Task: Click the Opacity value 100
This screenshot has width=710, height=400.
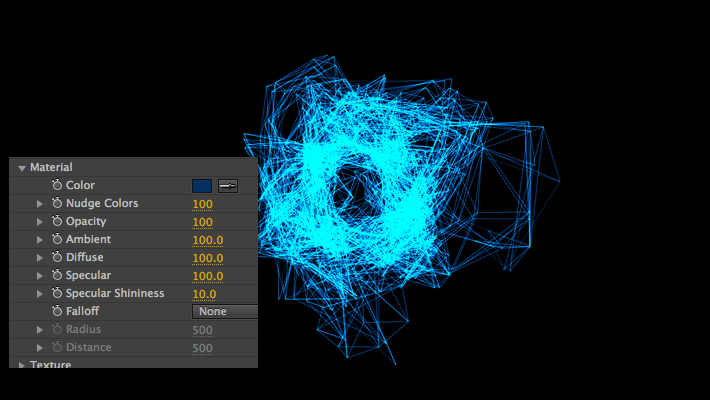Action: point(202,222)
